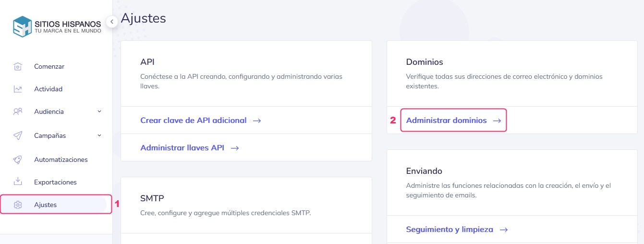Click the Audiencia people icon

tap(18, 111)
